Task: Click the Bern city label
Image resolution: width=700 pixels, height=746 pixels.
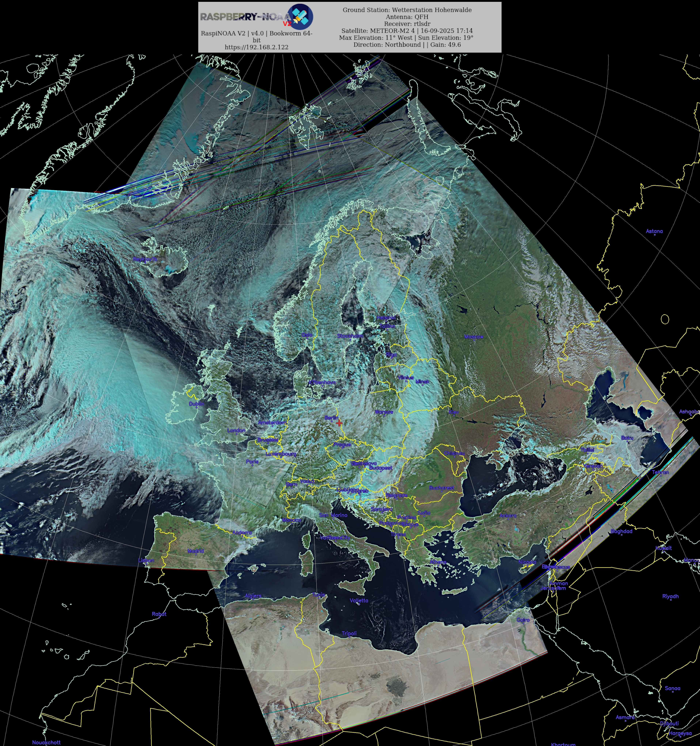Action: pyautogui.click(x=291, y=484)
